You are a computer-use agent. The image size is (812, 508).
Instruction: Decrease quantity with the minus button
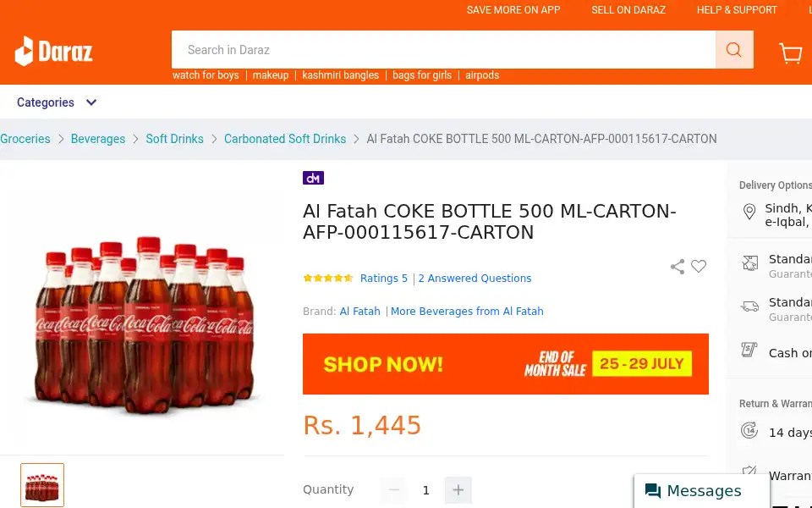(394, 490)
